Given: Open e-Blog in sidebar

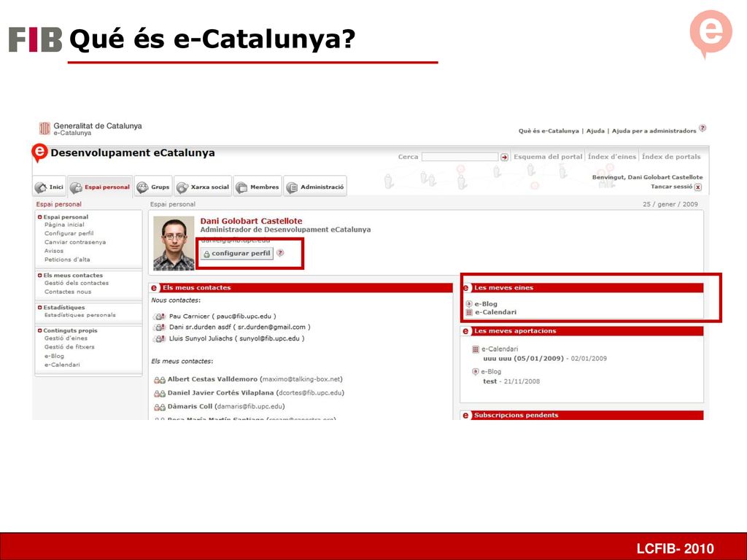Looking at the screenshot, I should point(54,356).
